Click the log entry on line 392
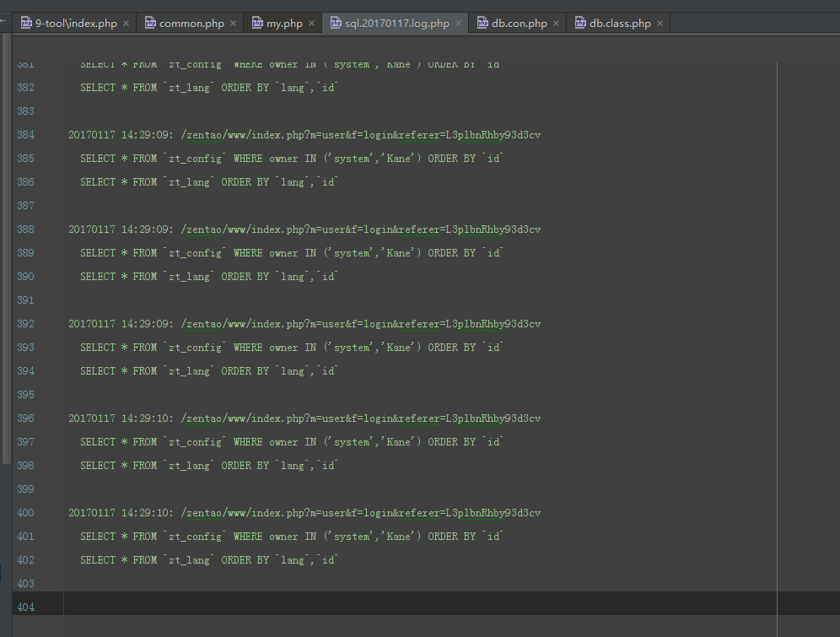This screenshot has width=840, height=637. [x=304, y=324]
